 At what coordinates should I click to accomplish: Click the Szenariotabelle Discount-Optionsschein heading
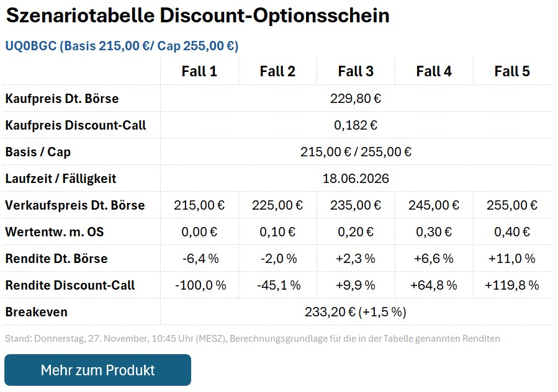point(197,16)
